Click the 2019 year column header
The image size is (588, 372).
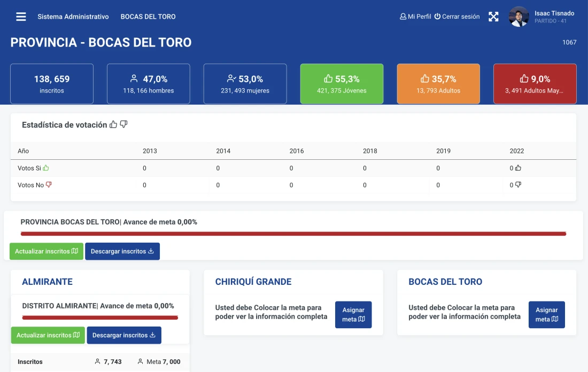(443, 151)
